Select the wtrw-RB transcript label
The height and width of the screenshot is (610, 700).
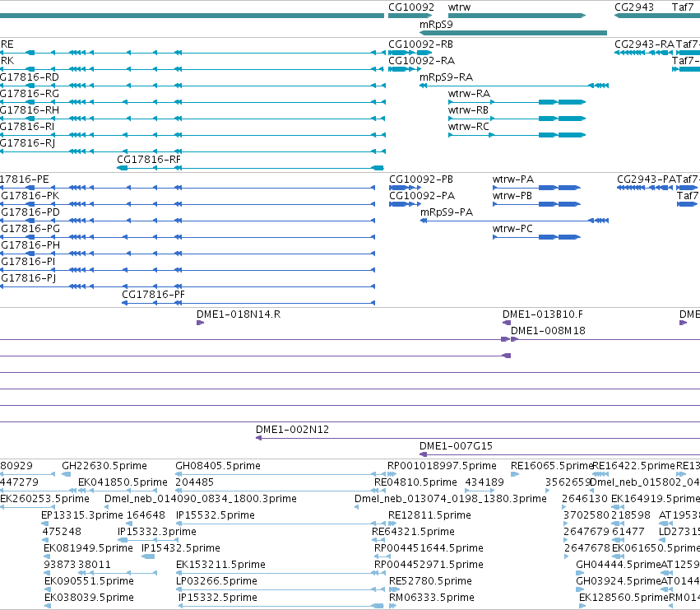click(468, 110)
